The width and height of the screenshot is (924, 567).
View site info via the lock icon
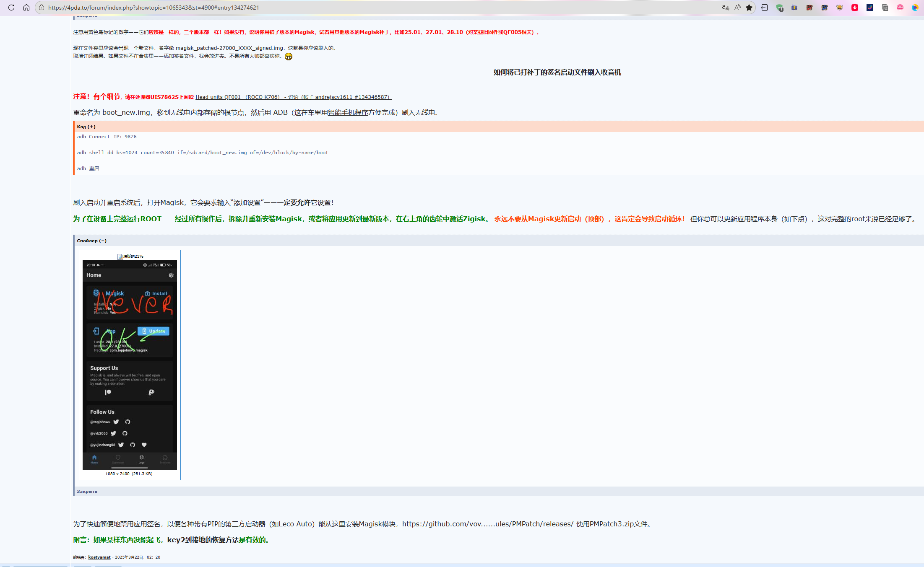42,8
